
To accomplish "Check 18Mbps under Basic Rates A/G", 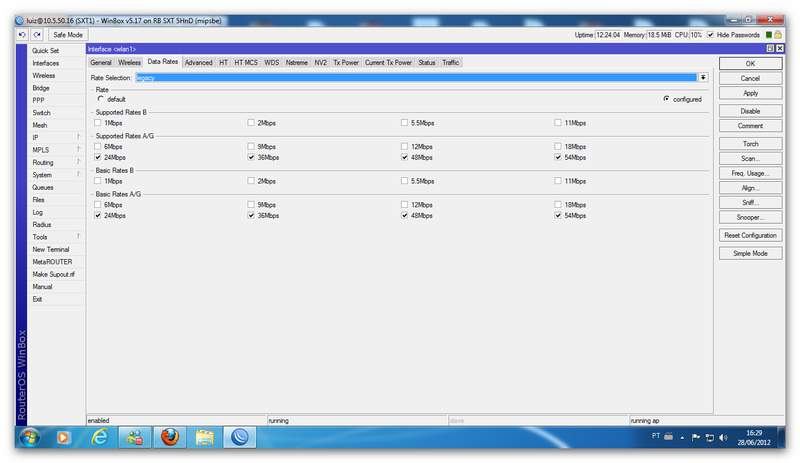I will [558, 205].
